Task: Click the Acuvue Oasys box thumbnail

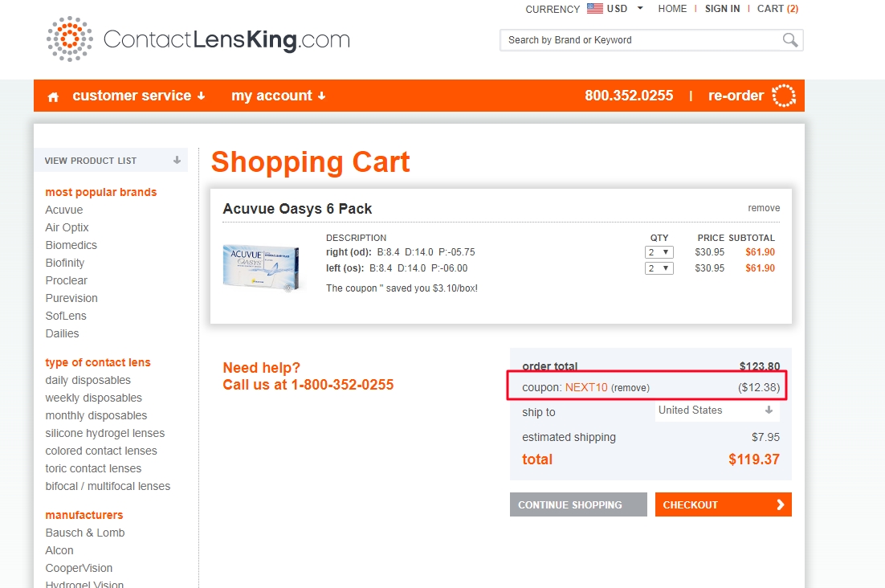Action: 261,267
